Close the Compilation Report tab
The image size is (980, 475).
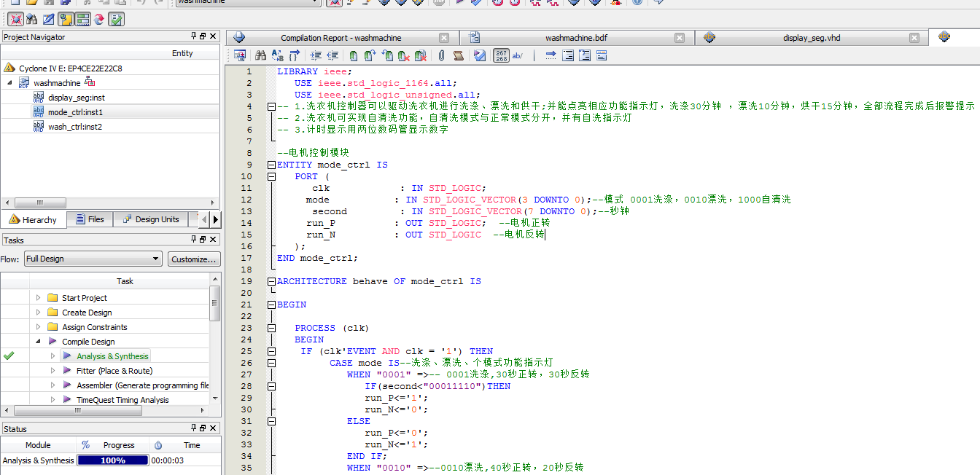click(x=444, y=38)
